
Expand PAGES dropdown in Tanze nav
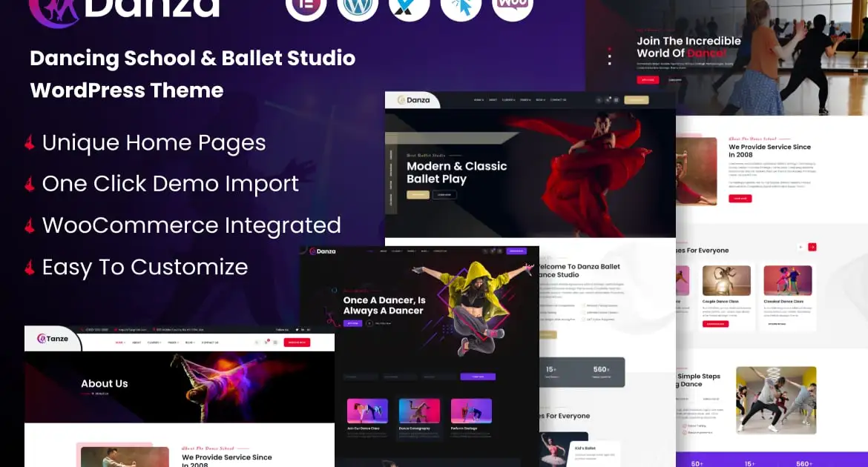[173, 342]
